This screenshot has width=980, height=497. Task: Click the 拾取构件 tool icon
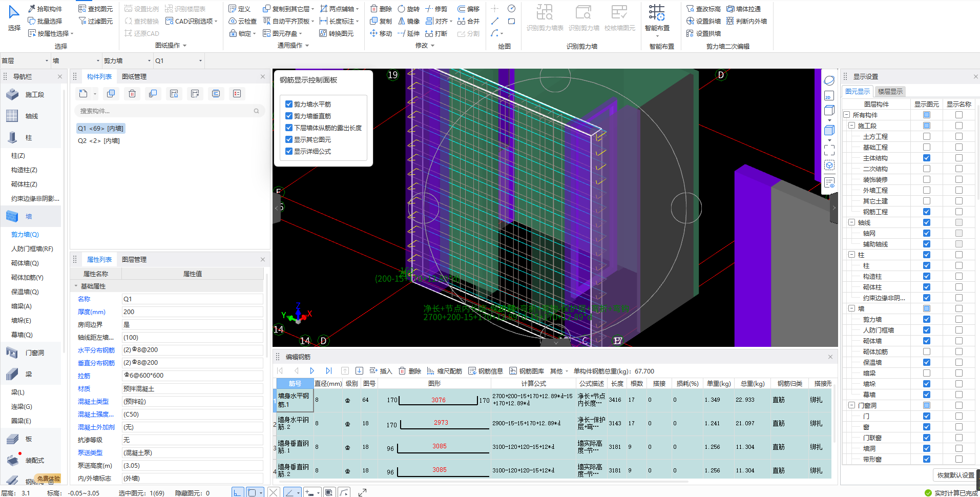[x=31, y=9]
